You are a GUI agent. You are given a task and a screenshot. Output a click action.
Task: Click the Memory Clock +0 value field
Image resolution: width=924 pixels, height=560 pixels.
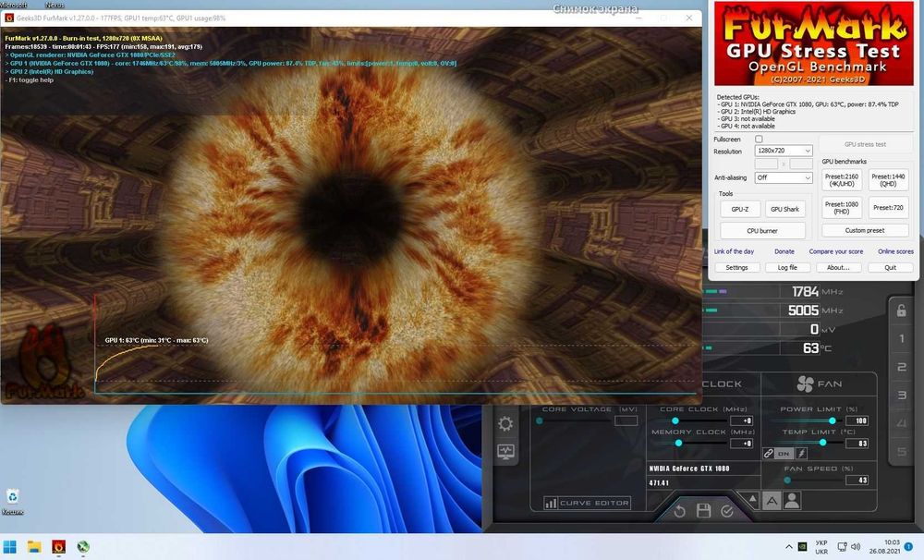tap(741, 444)
